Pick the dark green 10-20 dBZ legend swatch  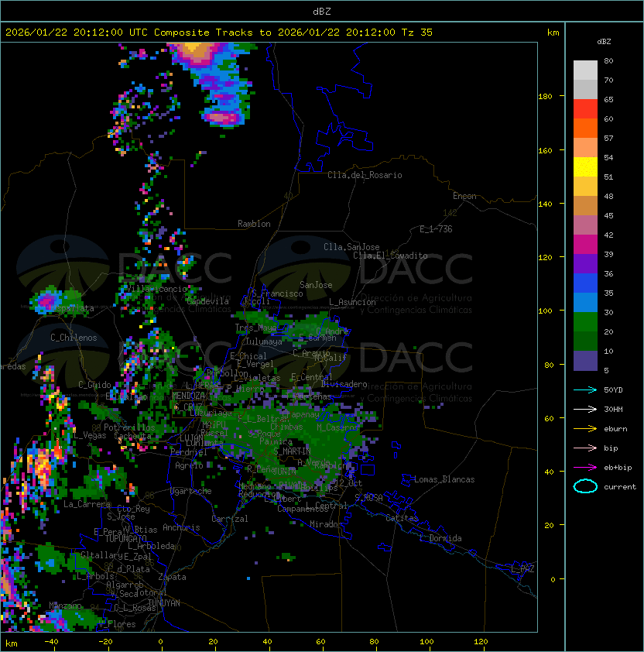585,341
